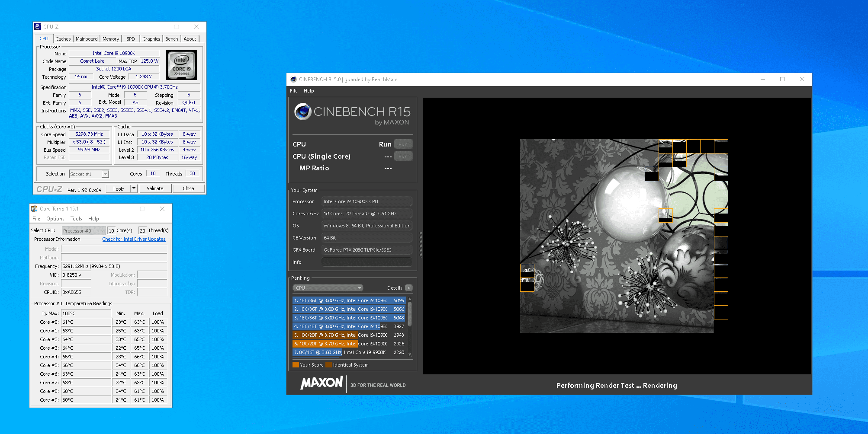The width and height of the screenshot is (868, 434).
Task: Click the ranking list scroll-up arrow
Action: (410, 299)
